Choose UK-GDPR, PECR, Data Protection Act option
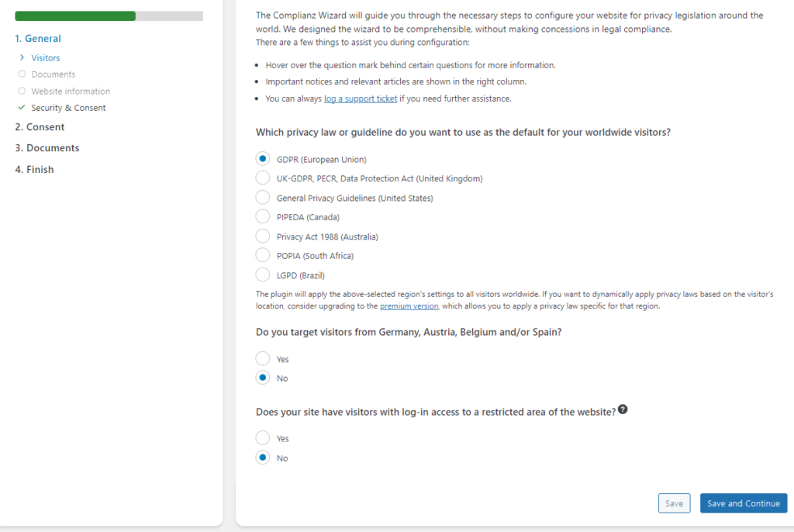This screenshot has width=794, height=532. coord(263,178)
